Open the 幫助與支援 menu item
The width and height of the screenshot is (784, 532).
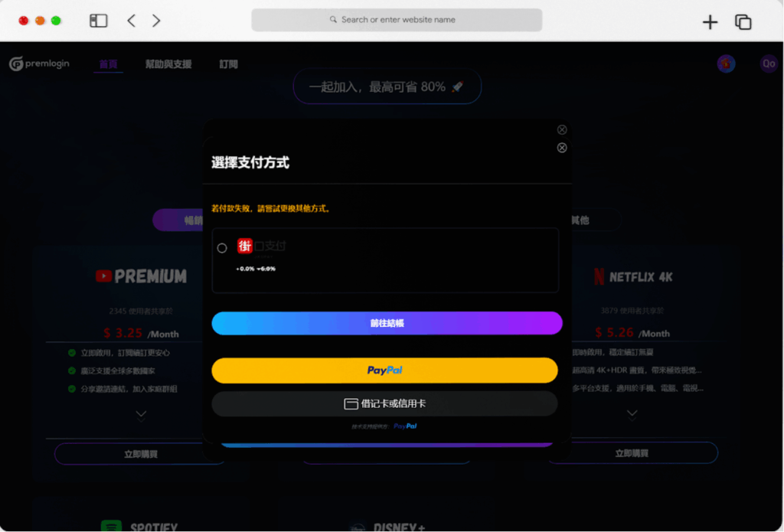pyautogui.click(x=168, y=64)
